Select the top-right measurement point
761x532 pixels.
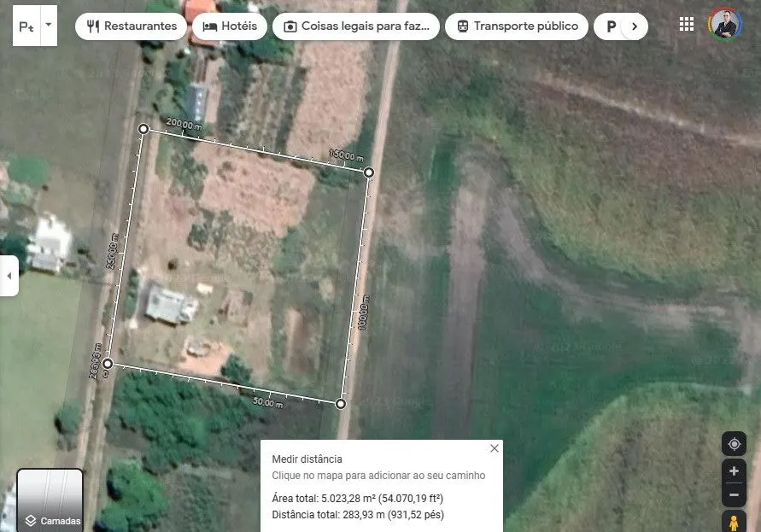[369, 172]
